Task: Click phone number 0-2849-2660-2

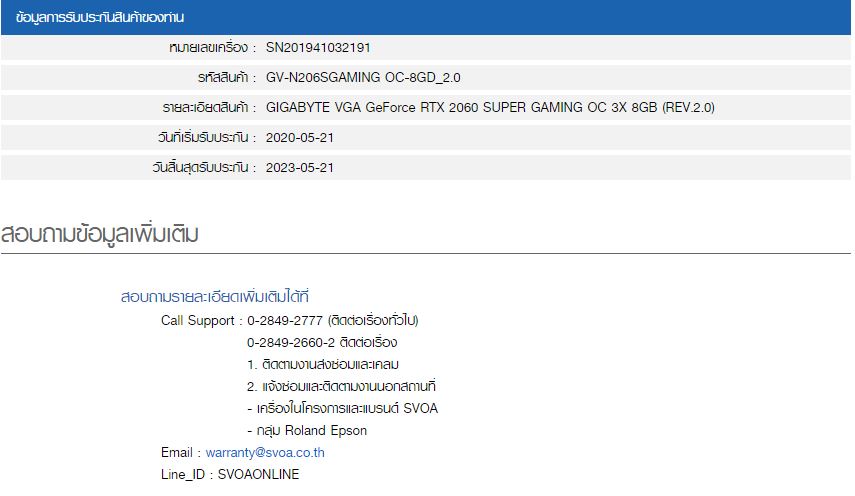Action: (x=291, y=342)
